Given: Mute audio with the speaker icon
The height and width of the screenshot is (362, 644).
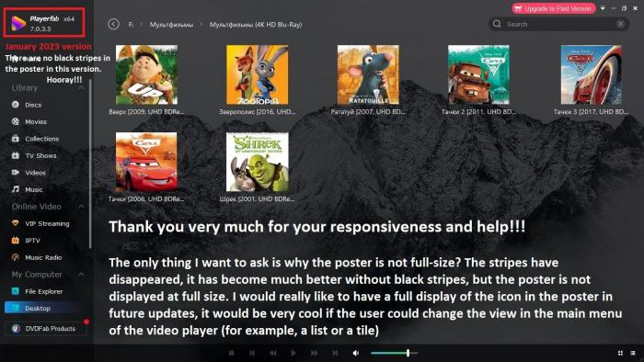Looking at the screenshot, I should (x=356, y=353).
